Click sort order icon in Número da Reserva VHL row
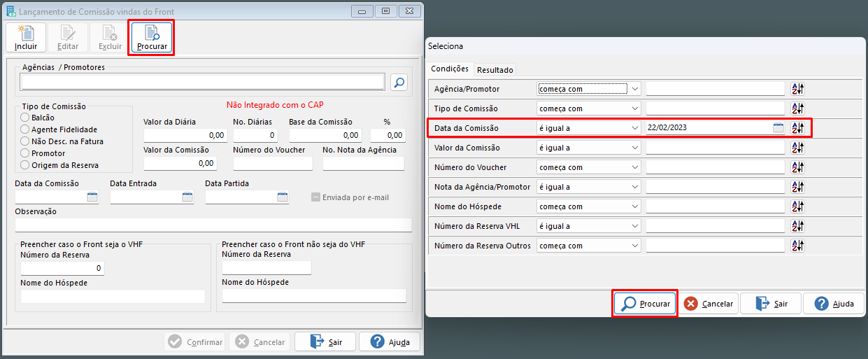Screen dimensions: 868x359 [798, 226]
